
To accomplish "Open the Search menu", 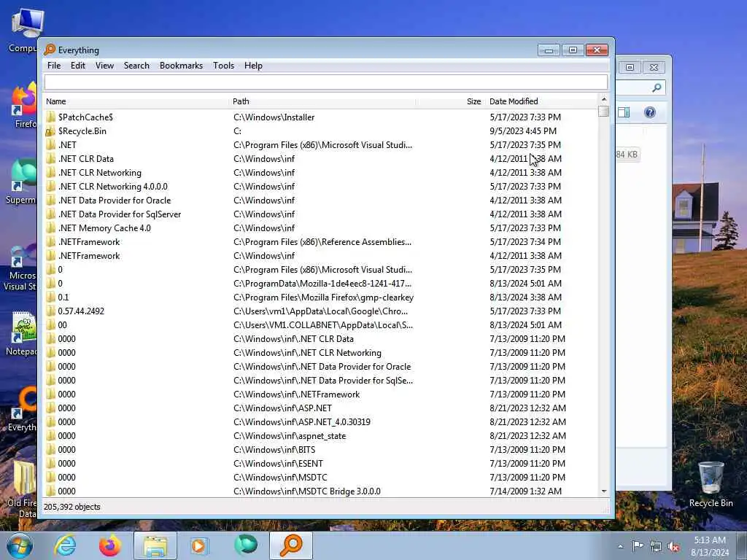I will pos(136,66).
